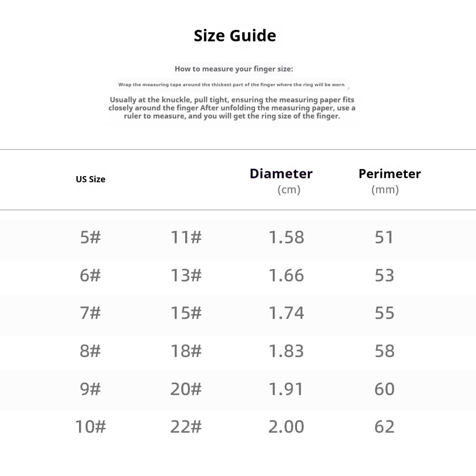
Task: Click the Perimeter column header
Action: 389,174
